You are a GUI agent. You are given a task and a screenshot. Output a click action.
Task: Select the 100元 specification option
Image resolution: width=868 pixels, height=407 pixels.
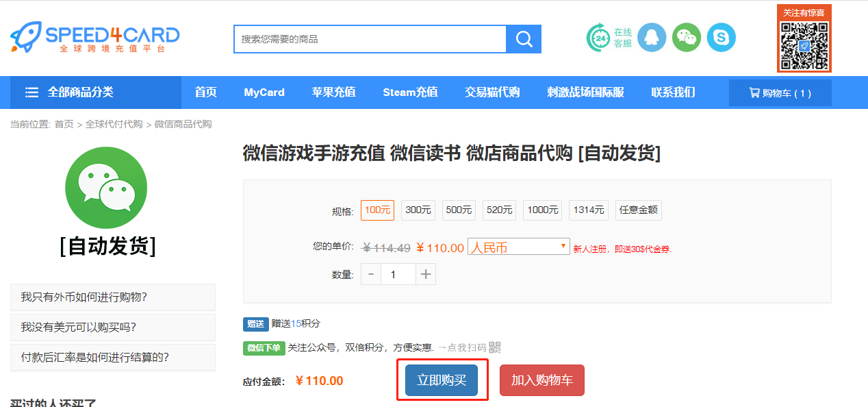377,210
